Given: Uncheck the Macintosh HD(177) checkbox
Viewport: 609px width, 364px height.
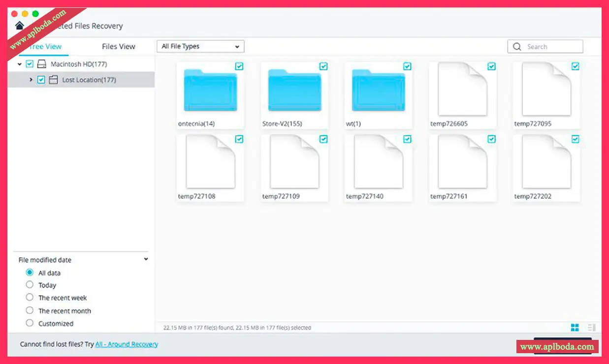Looking at the screenshot, I should (30, 64).
